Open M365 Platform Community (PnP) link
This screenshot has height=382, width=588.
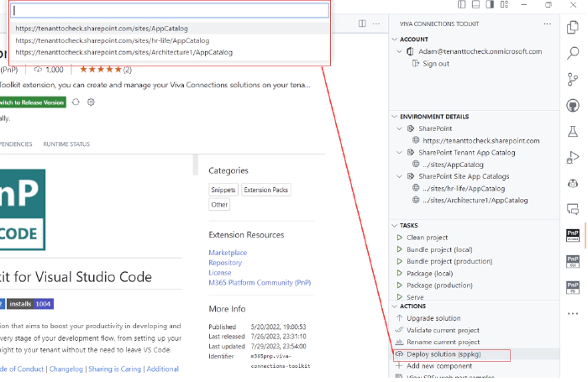coord(260,282)
